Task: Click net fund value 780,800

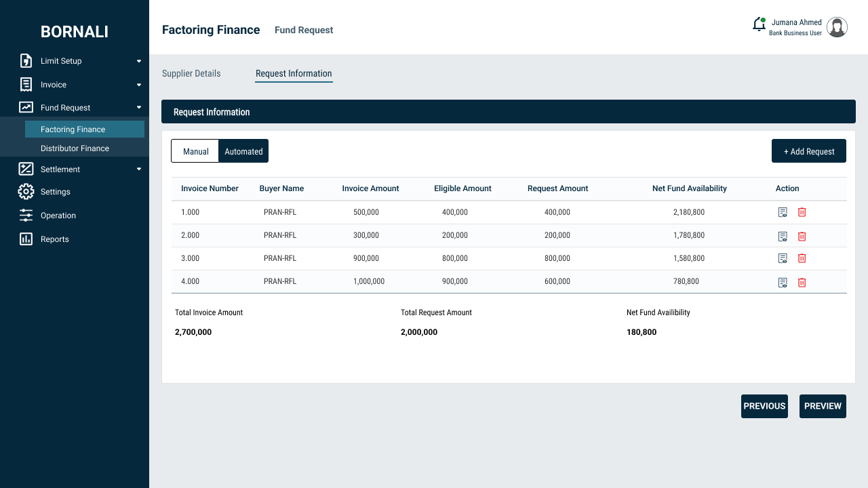Action: point(687,281)
